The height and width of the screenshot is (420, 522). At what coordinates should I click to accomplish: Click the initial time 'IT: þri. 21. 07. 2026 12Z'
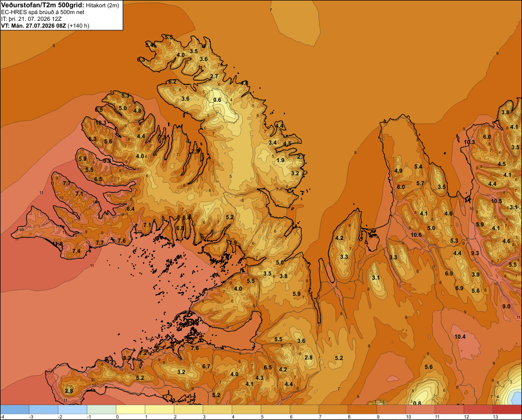click(x=31, y=19)
